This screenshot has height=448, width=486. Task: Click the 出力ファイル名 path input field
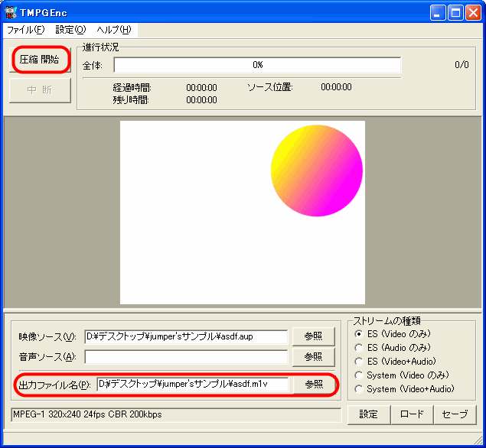point(192,384)
